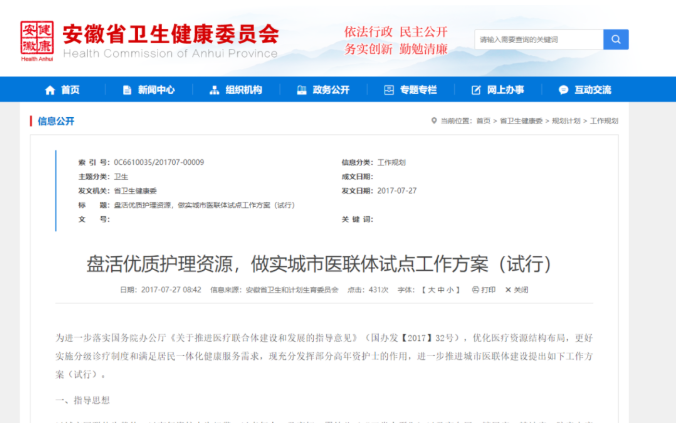The width and height of the screenshot is (677, 425).
Task: Click the location pin icon in breadcrumb
Action: [434, 121]
